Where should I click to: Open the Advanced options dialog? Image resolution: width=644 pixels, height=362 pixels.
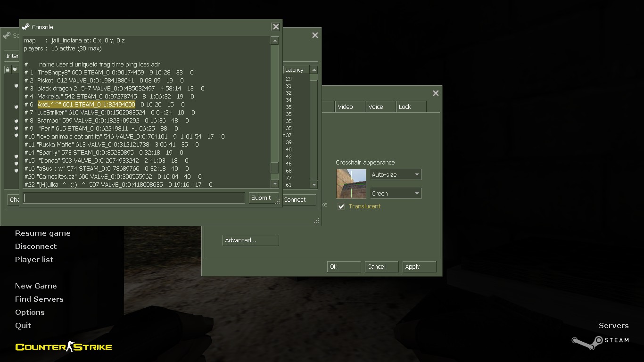click(x=250, y=240)
